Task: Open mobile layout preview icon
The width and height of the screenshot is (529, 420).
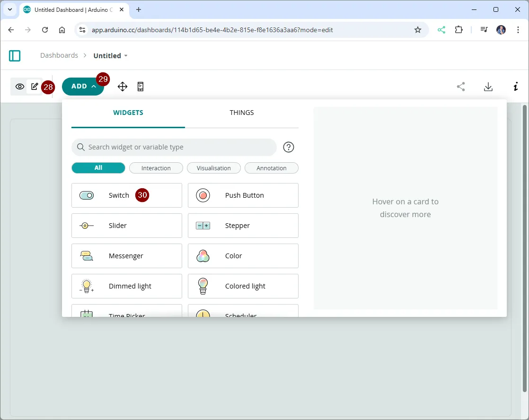Action: click(x=141, y=87)
